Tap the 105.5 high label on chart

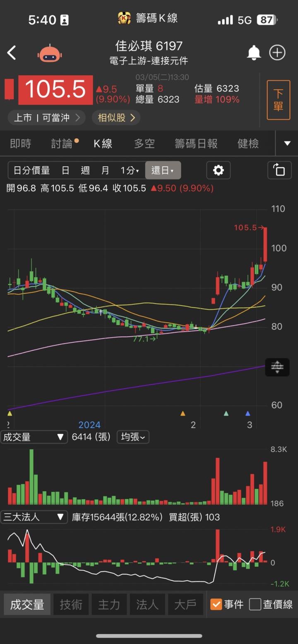tap(248, 227)
